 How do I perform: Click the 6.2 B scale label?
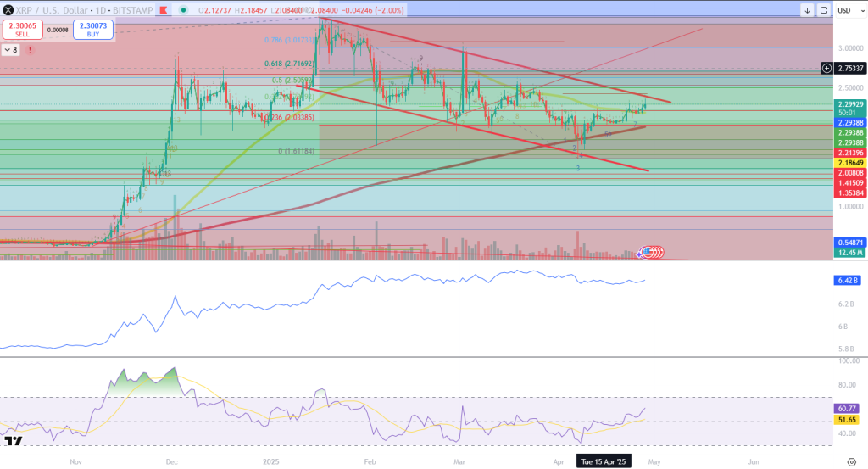tap(846, 304)
